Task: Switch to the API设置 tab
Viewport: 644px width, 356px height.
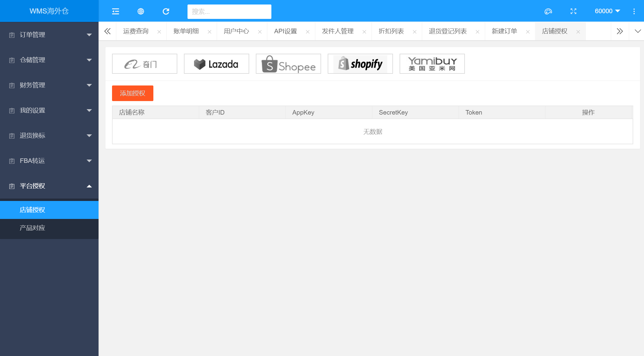Action: point(285,31)
